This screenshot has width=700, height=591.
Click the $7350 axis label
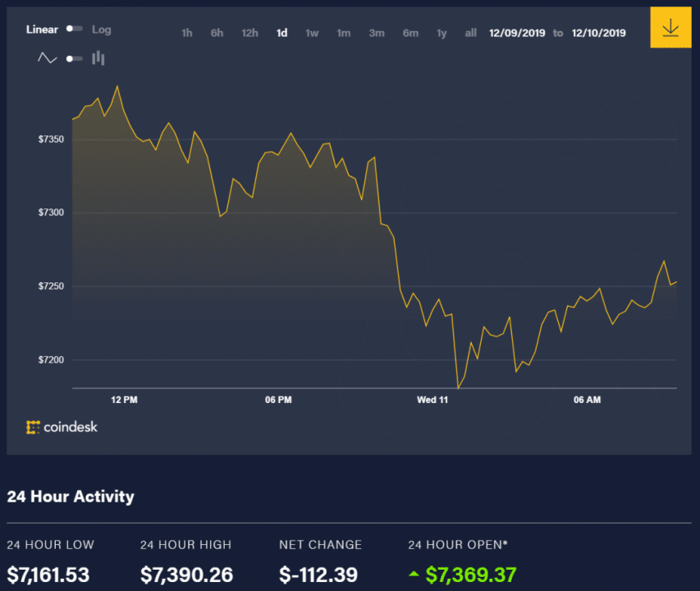(51, 140)
